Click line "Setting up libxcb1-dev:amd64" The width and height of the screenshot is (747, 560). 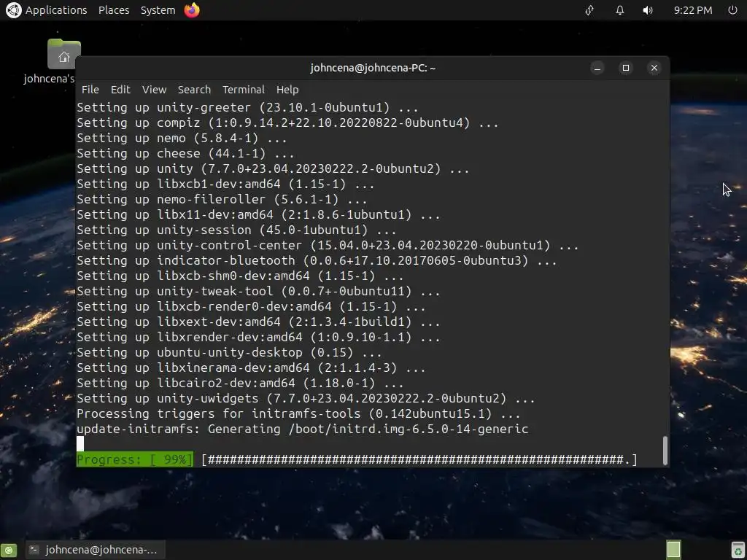(x=226, y=184)
